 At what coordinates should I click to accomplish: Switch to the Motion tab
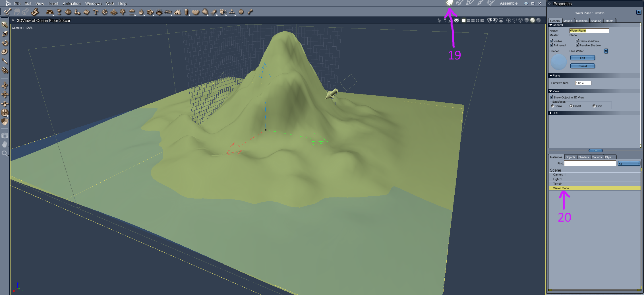click(x=568, y=21)
